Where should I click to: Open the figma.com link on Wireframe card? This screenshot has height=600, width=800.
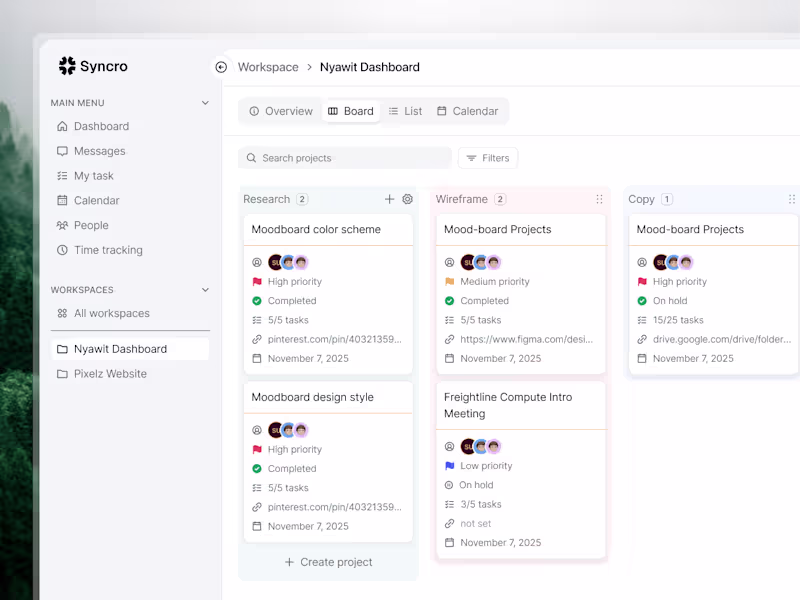(x=527, y=339)
